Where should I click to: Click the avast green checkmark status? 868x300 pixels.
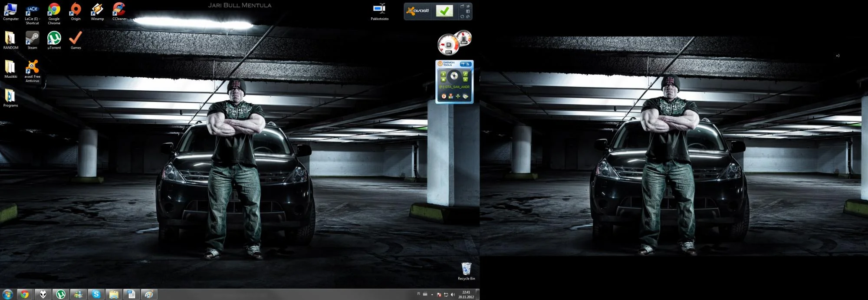coord(444,11)
